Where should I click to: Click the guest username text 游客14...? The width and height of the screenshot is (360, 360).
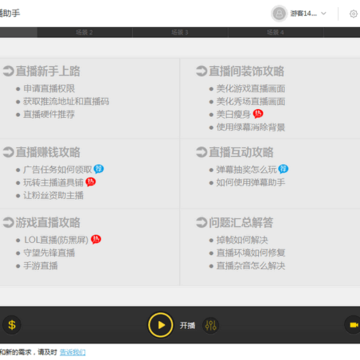(x=304, y=14)
